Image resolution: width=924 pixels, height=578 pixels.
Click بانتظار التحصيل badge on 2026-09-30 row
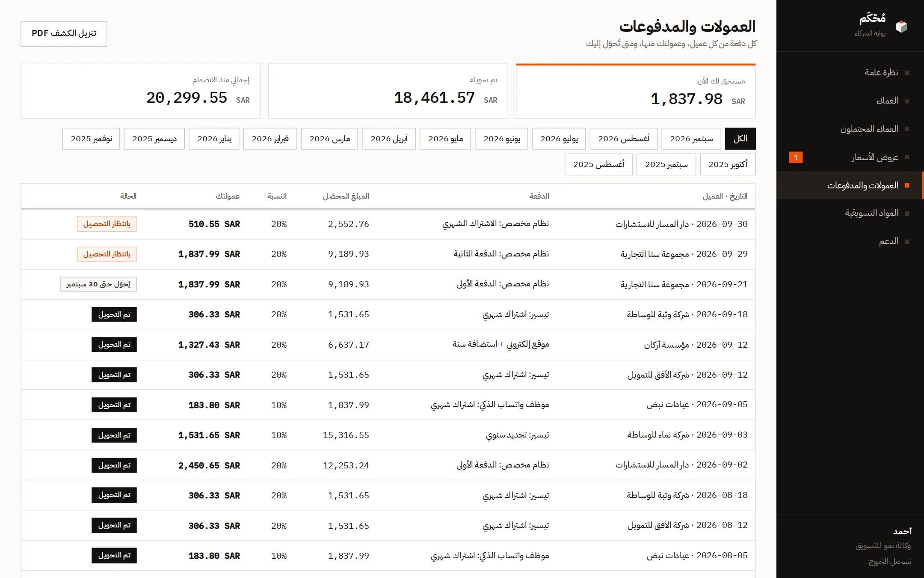pyautogui.click(x=107, y=224)
